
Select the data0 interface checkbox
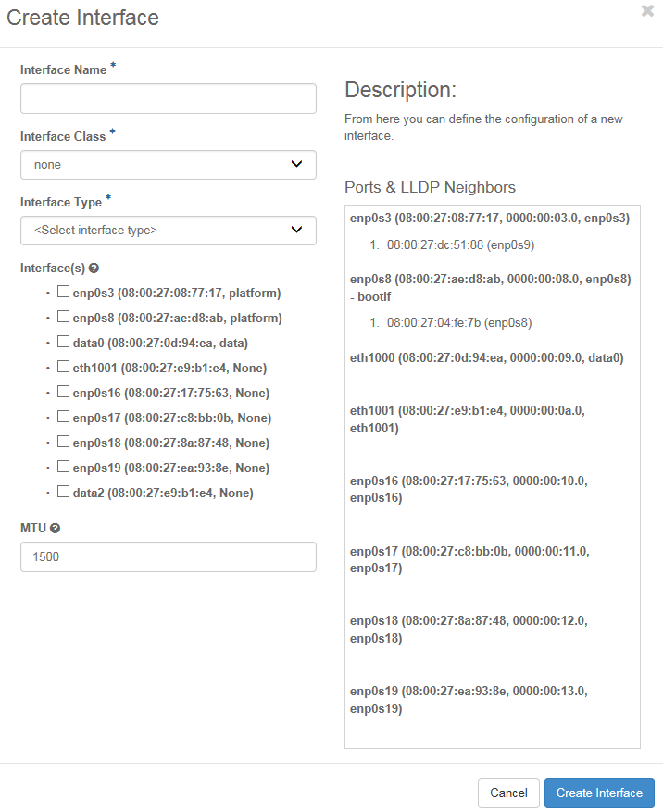point(63,342)
